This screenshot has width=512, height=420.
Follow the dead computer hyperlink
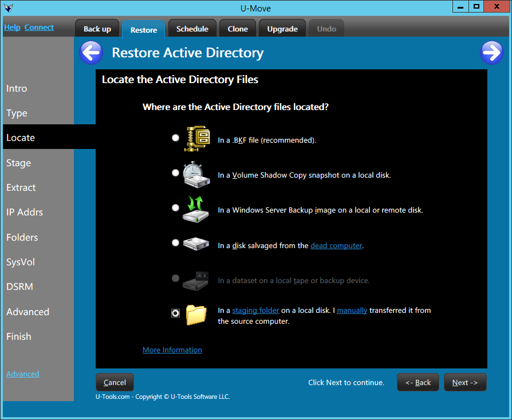[336, 246]
